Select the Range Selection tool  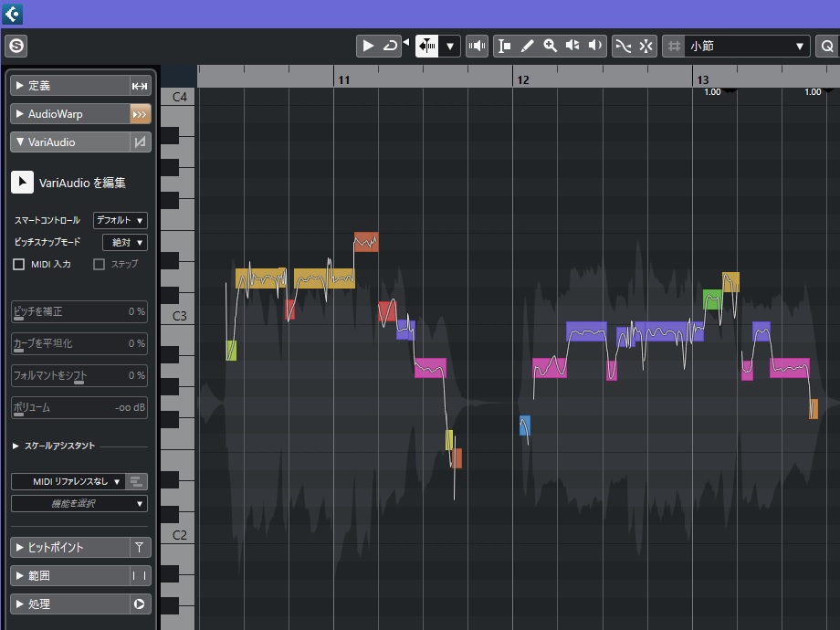pos(504,46)
